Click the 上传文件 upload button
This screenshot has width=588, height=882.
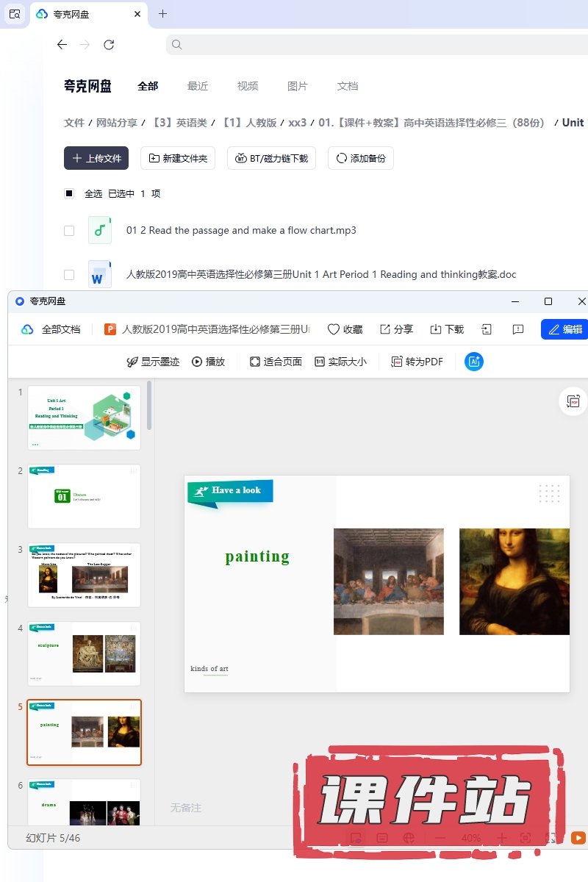96,158
